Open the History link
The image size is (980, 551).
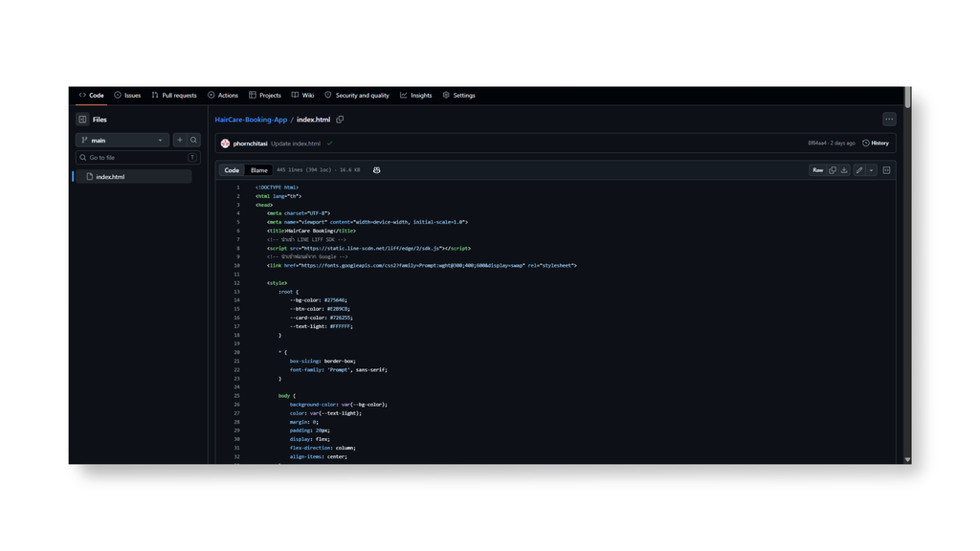(876, 143)
